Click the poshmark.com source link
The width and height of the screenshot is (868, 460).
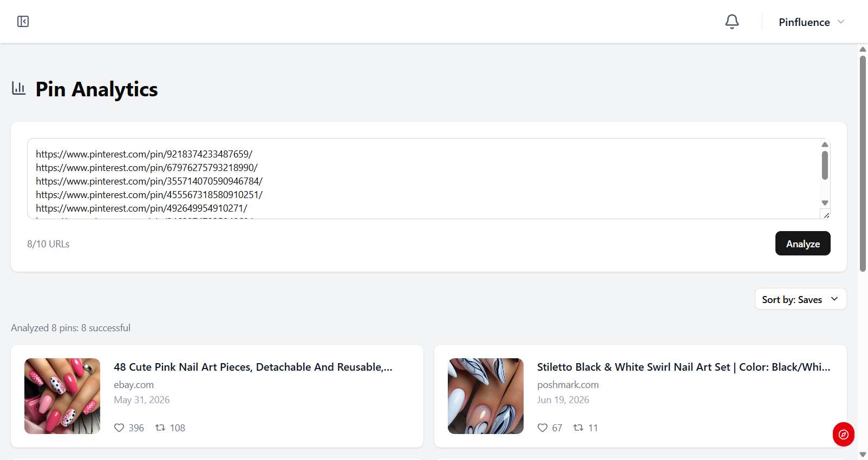pyautogui.click(x=567, y=385)
